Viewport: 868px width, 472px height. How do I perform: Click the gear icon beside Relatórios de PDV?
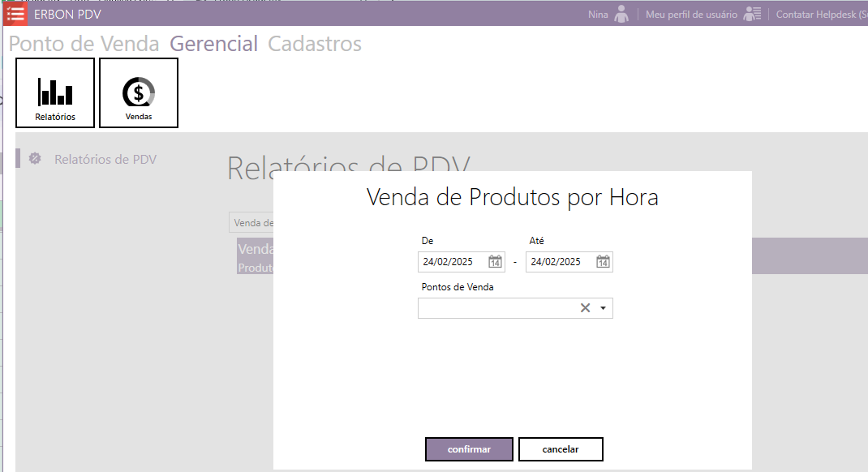35,159
